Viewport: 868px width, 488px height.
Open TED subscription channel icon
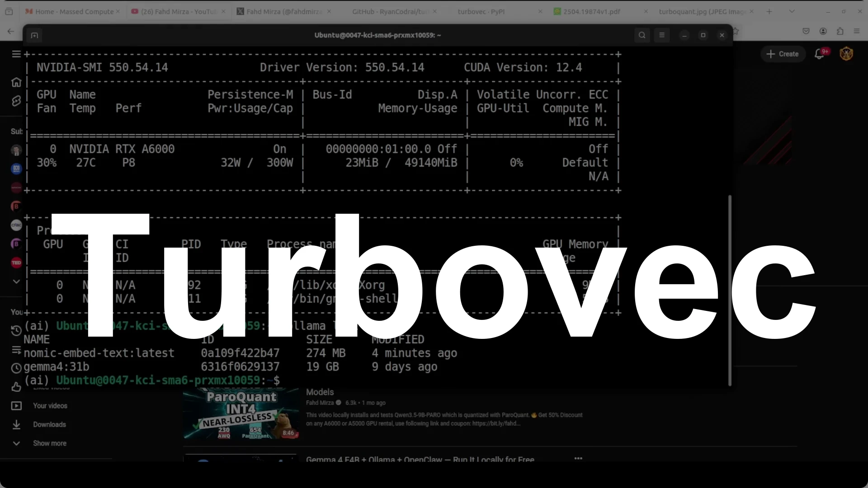click(x=16, y=263)
